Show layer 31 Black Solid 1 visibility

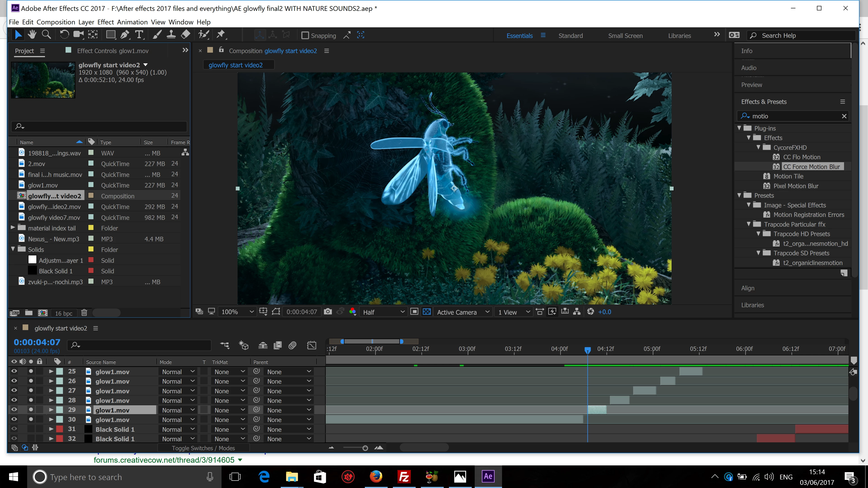(x=14, y=429)
